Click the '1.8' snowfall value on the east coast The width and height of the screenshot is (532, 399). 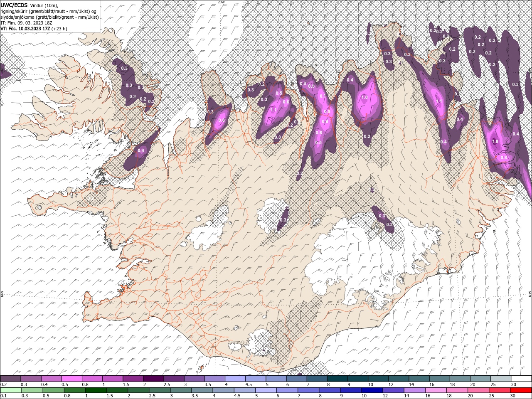pos(495,142)
